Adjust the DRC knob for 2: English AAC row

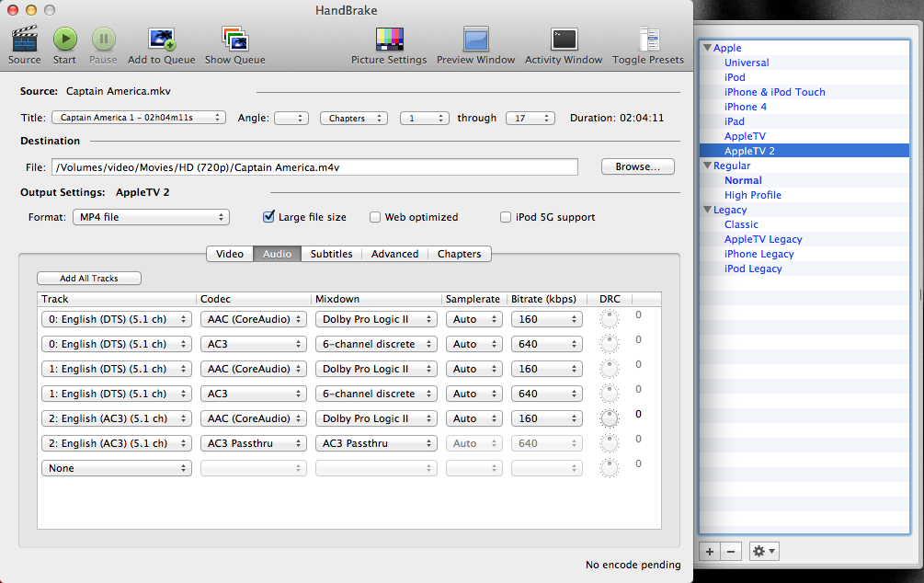click(610, 418)
